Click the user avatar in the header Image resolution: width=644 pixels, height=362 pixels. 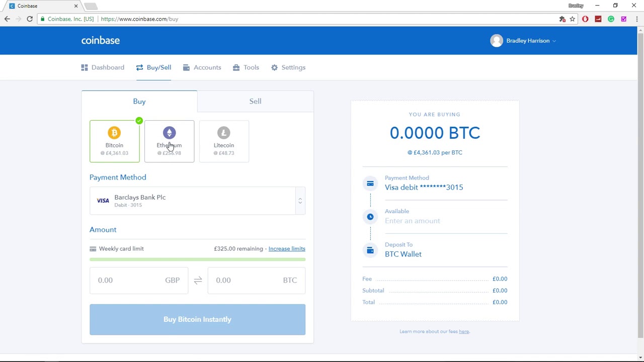(497, 41)
